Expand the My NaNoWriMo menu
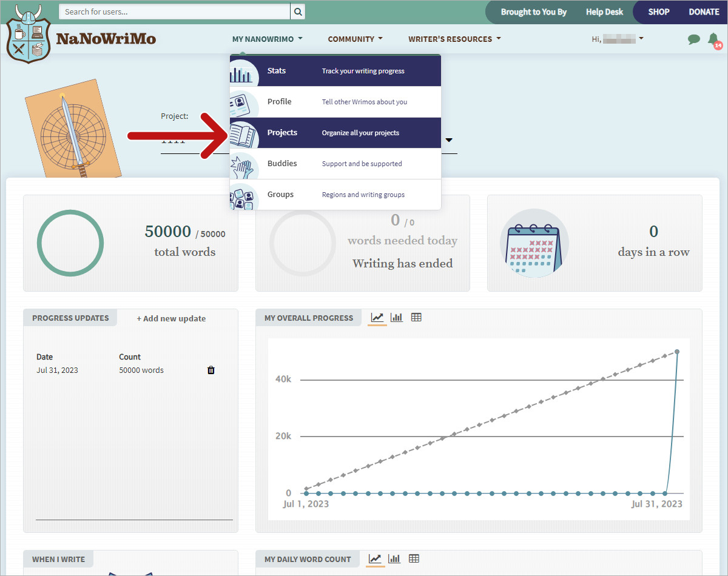Image resolution: width=728 pixels, height=576 pixels. [x=267, y=39]
